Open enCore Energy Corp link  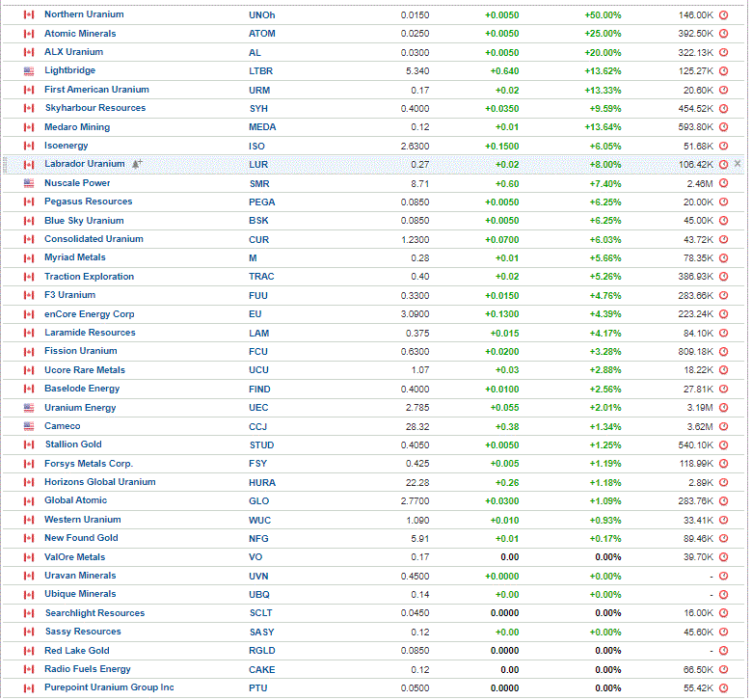pyautogui.click(x=90, y=314)
